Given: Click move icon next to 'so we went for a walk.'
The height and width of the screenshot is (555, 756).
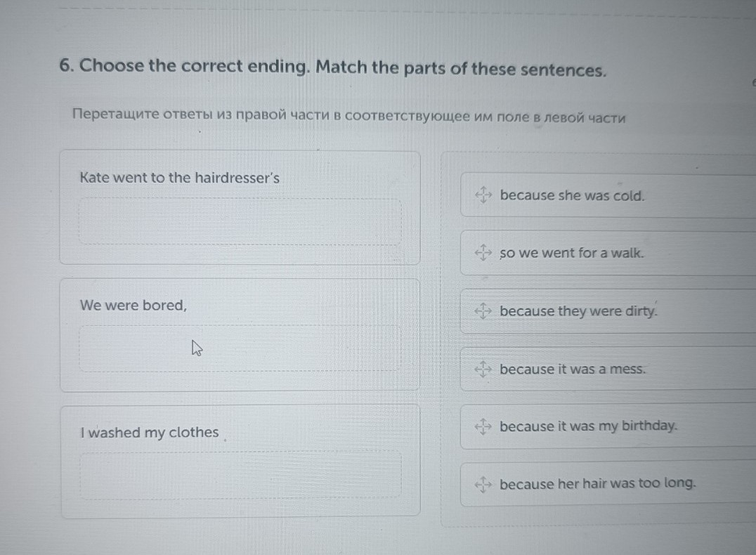Looking at the screenshot, I should 483,252.
